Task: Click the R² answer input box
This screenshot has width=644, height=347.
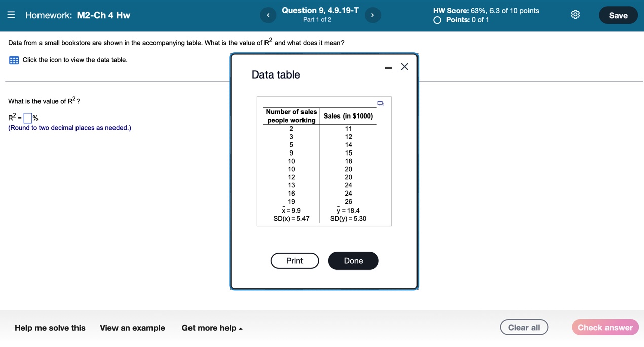Action: pyautogui.click(x=28, y=119)
